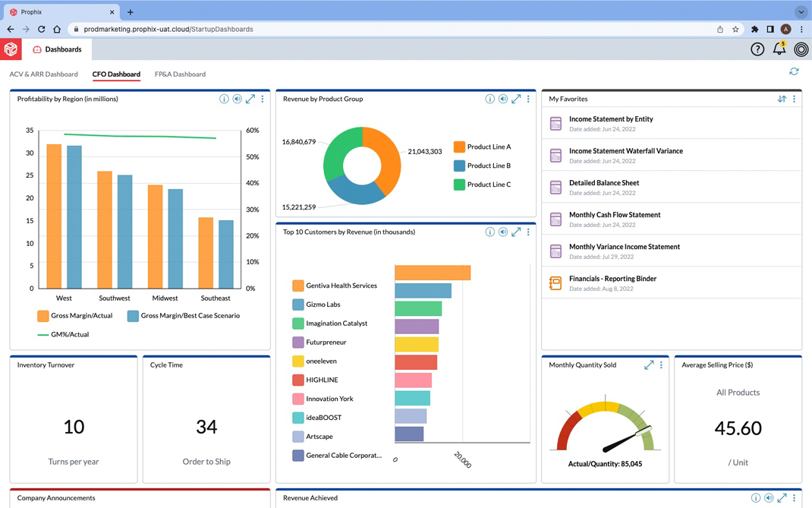This screenshot has width=812, height=508.
Task: Open My Favorites three-dot options menu
Action: pos(794,99)
